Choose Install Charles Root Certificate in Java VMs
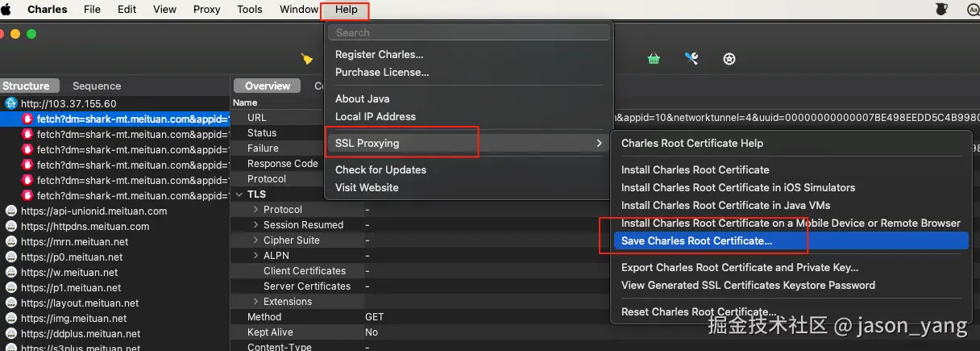The width and height of the screenshot is (980, 351). 793,206
